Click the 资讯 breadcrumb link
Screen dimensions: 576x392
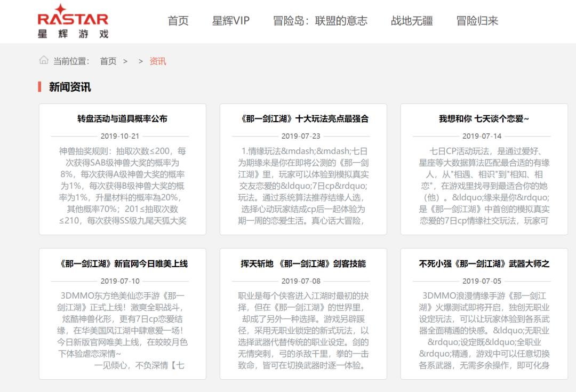click(158, 61)
